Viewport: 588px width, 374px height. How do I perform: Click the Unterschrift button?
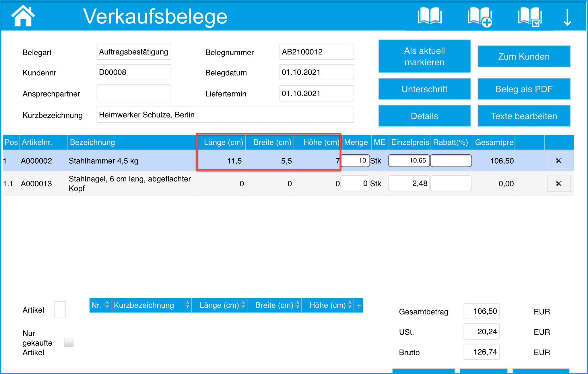424,89
